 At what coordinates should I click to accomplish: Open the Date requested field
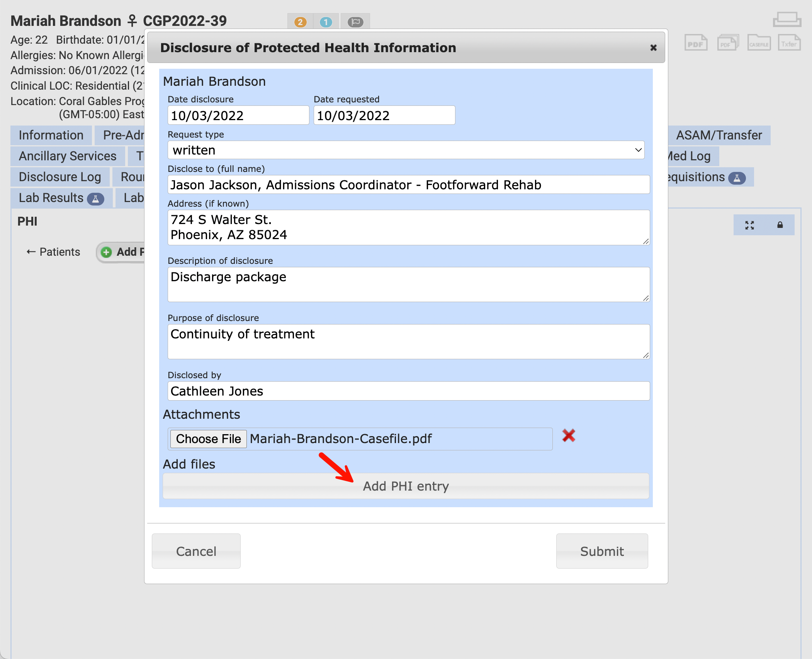[x=384, y=115]
